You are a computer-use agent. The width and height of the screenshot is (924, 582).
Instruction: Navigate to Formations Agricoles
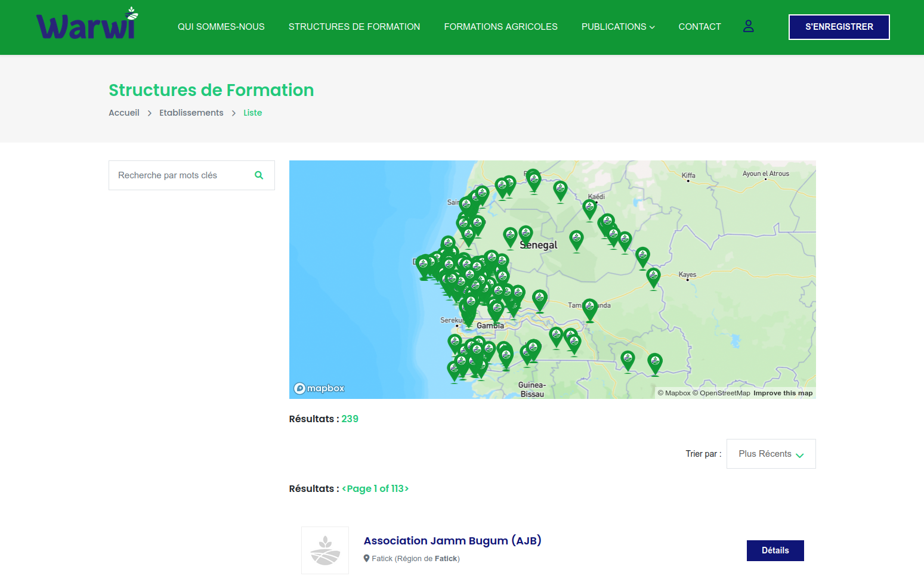click(x=500, y=27)
